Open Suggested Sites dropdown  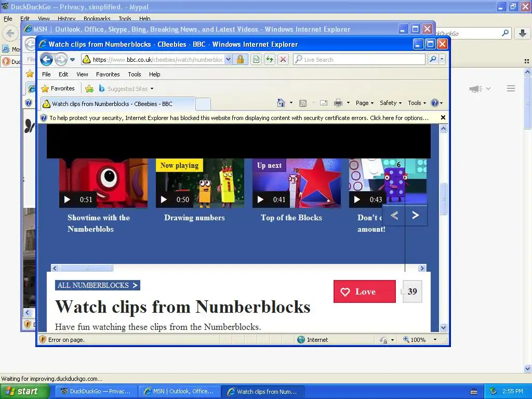126,89
